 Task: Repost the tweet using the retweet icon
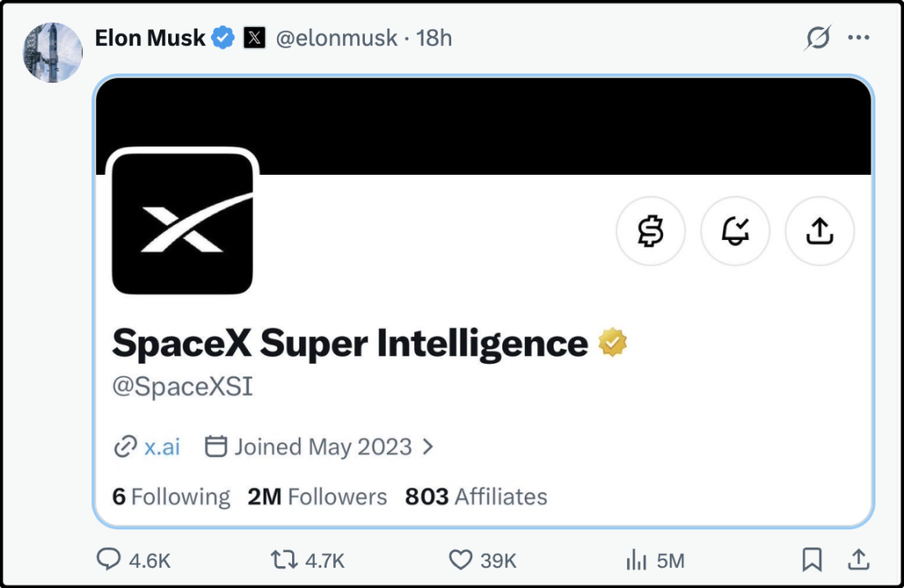point(284,560)
